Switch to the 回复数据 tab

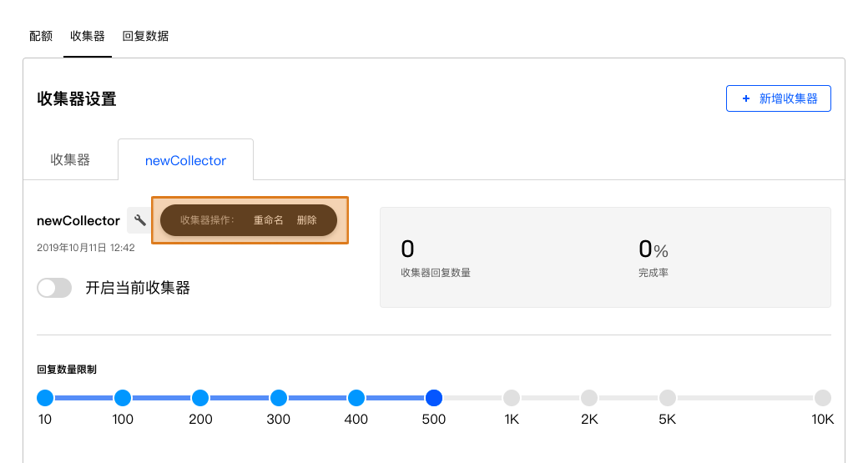[x=145, y=36]
